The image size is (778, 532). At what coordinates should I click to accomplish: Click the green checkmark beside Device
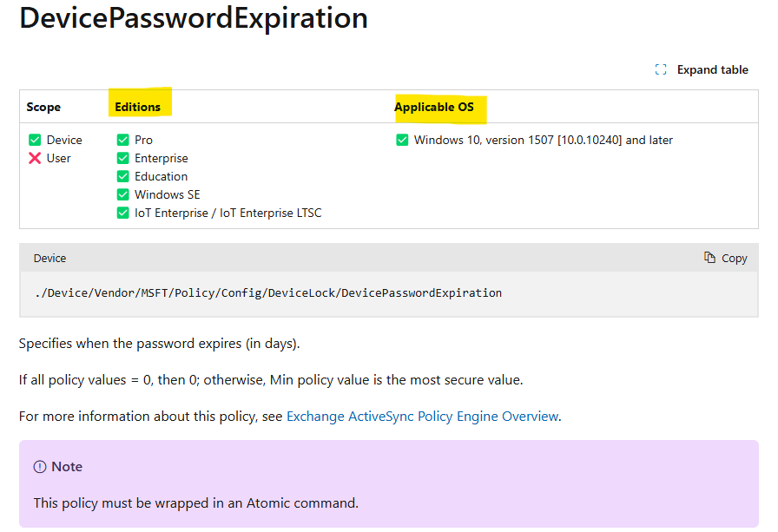point(35,140)
